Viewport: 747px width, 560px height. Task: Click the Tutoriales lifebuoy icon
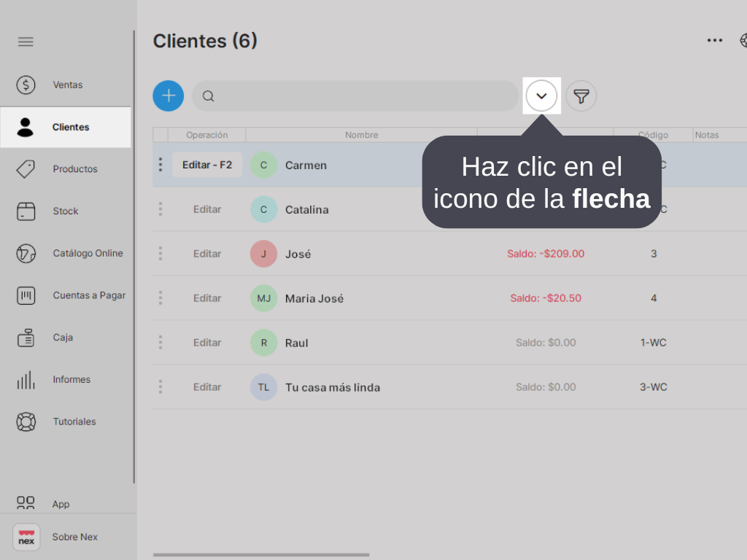coord(26,421)
